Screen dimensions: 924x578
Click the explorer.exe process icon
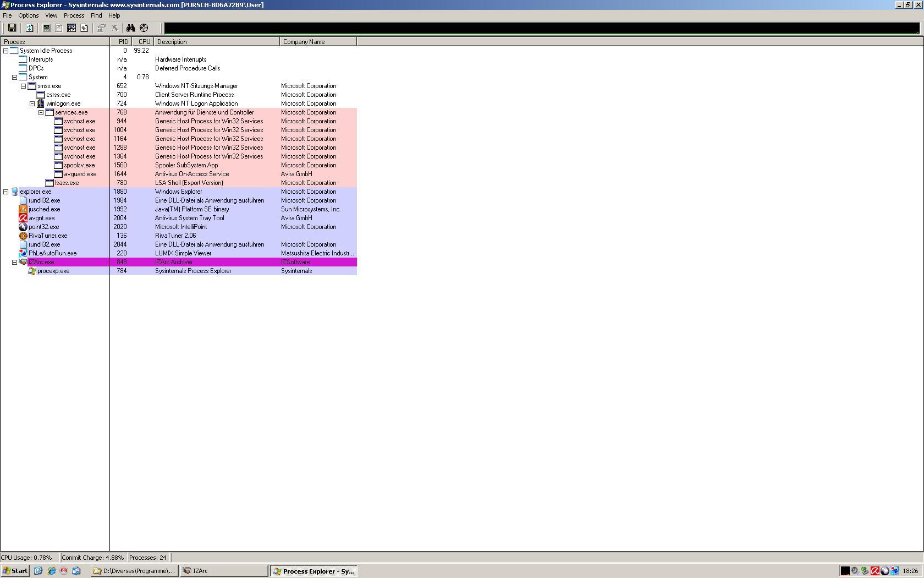point(14,192)
